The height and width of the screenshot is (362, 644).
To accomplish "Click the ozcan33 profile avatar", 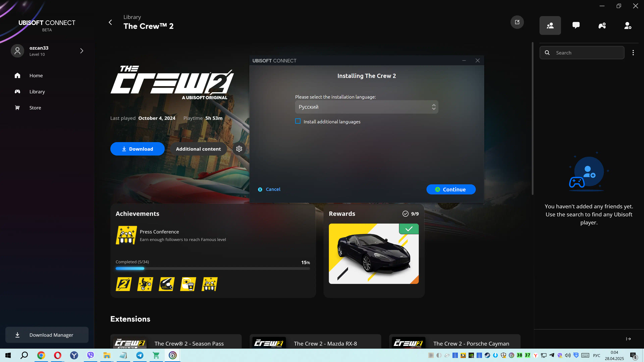I will (x=17, y=51).
